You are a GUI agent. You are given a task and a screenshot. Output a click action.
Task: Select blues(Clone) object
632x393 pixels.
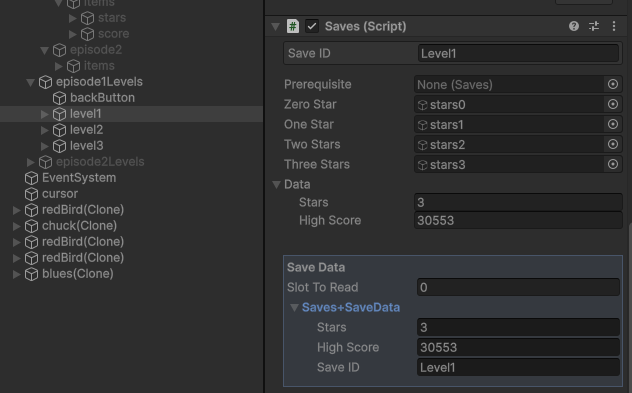pos(77,274)
